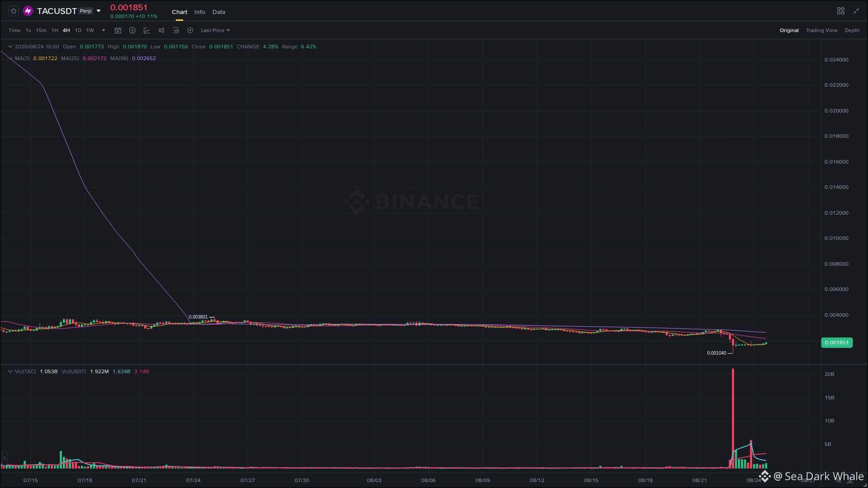Screen dimensions: 868x488
Task: Click the CHANGE value 4.28%
Action: [x=271, y=47]
